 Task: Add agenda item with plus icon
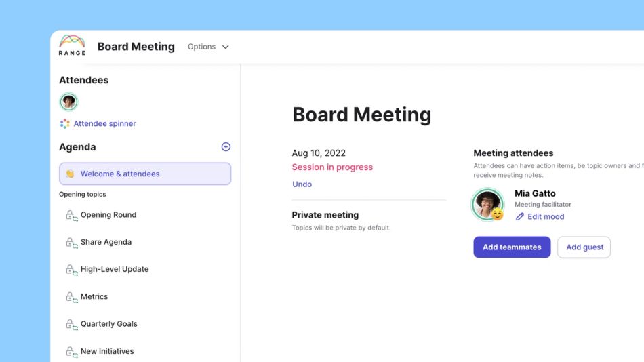point(226,146)
